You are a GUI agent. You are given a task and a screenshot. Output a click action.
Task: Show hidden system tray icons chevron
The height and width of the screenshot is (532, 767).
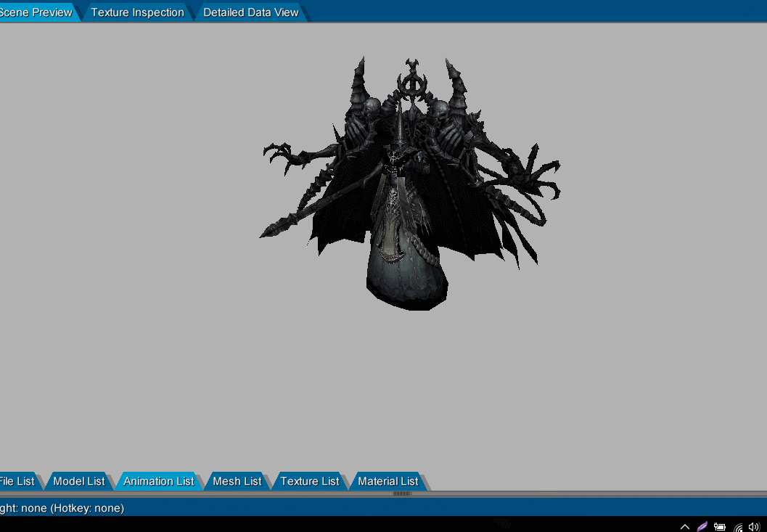click(x=685, y=527)
